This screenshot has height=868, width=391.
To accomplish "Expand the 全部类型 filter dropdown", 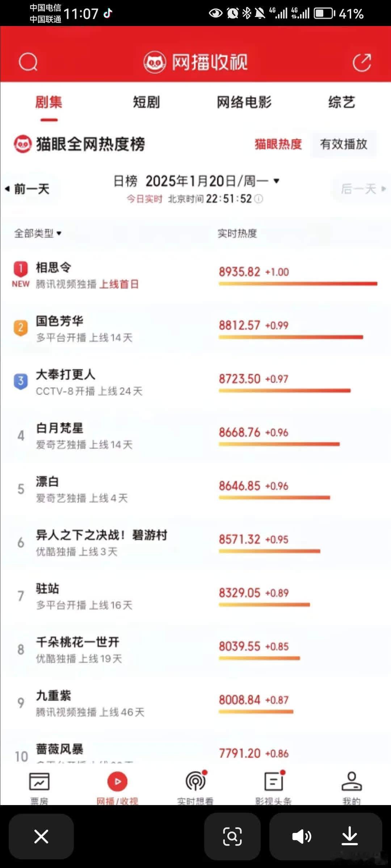I will pos(38,233).
